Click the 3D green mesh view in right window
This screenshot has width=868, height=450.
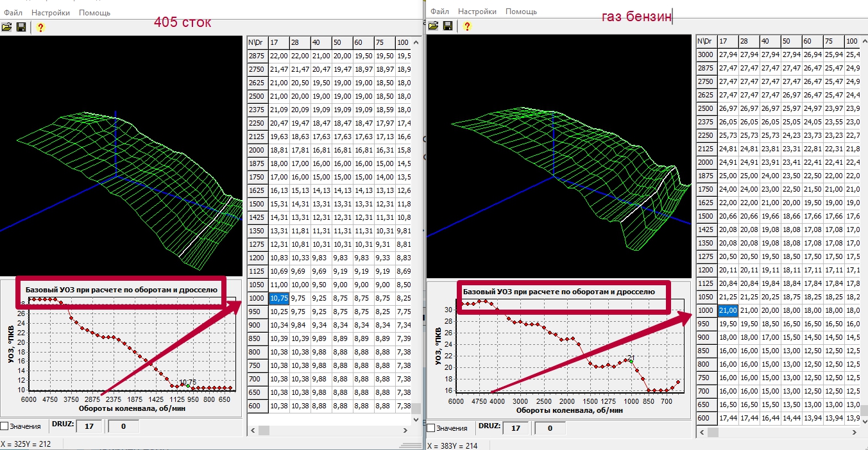click(x=559, y=155)
